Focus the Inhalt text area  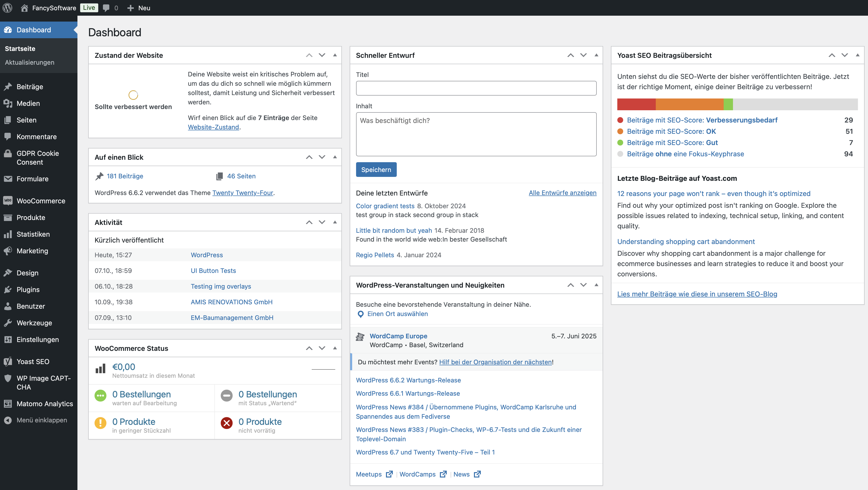[476, 134]
